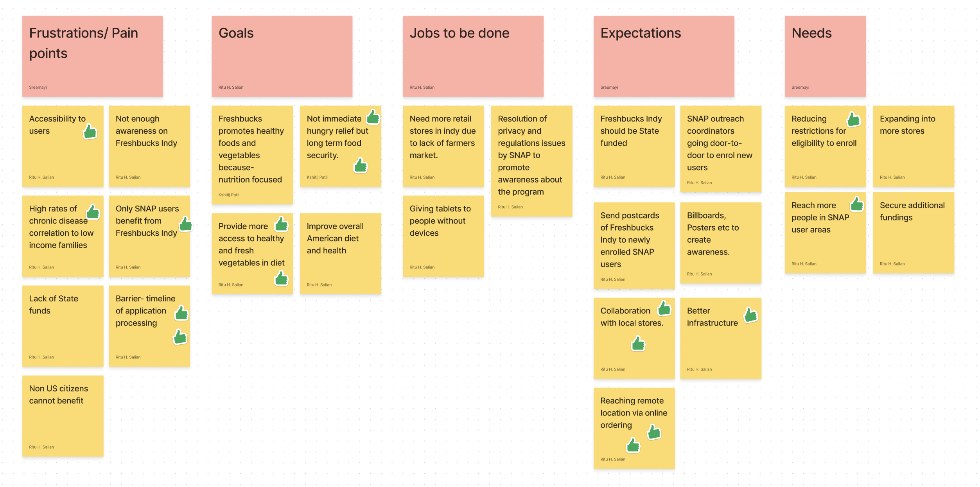This screenshot has height=487, width=980.
Task: Click the Secure additional fundings note
Action: 914,233
